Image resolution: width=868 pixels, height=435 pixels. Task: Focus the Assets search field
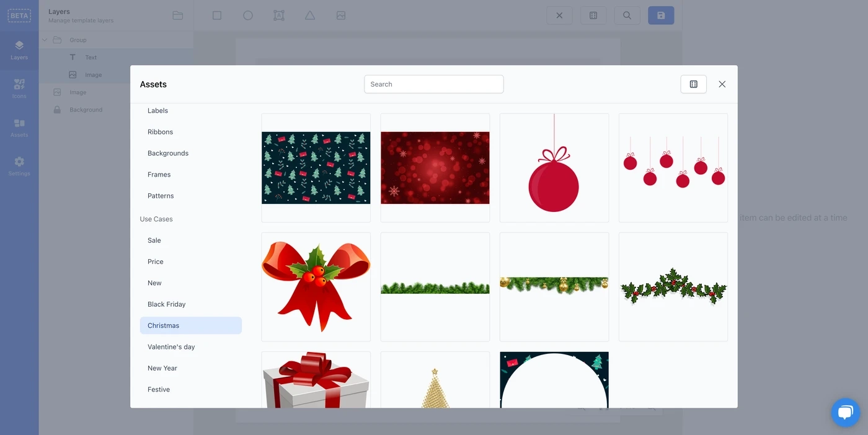point(434,84)
